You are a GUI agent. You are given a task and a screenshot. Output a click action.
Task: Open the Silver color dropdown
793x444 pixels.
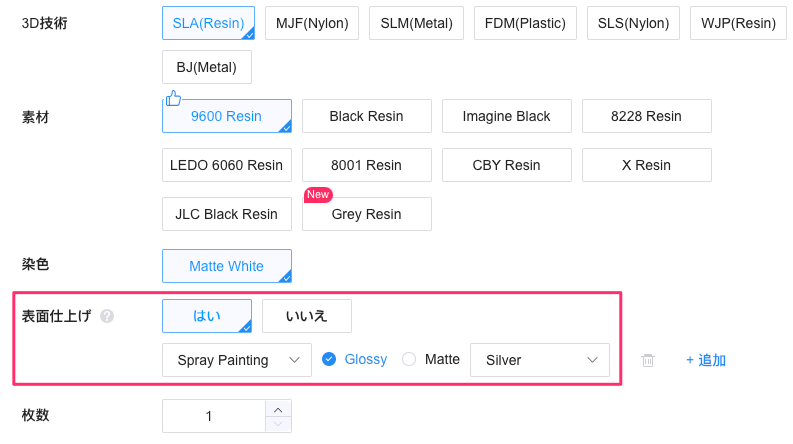(x=539, y=360)
